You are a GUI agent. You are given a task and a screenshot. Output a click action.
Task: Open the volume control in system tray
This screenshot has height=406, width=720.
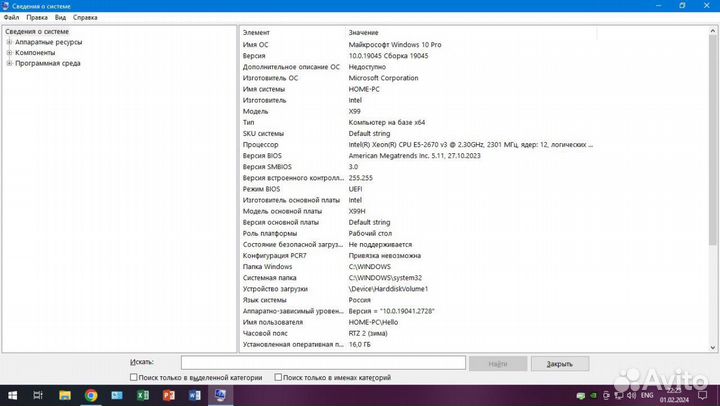632,395
